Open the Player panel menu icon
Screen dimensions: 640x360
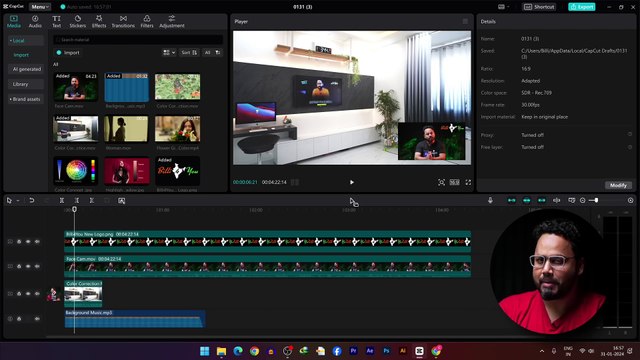click(x=465, y=21)
